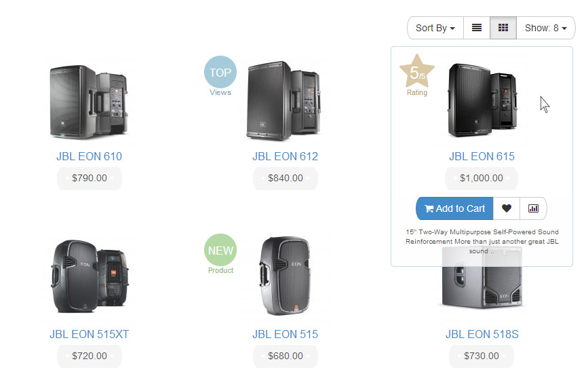
Task: Click the JBL EON 612 speaker image
Action: [286, 100]
